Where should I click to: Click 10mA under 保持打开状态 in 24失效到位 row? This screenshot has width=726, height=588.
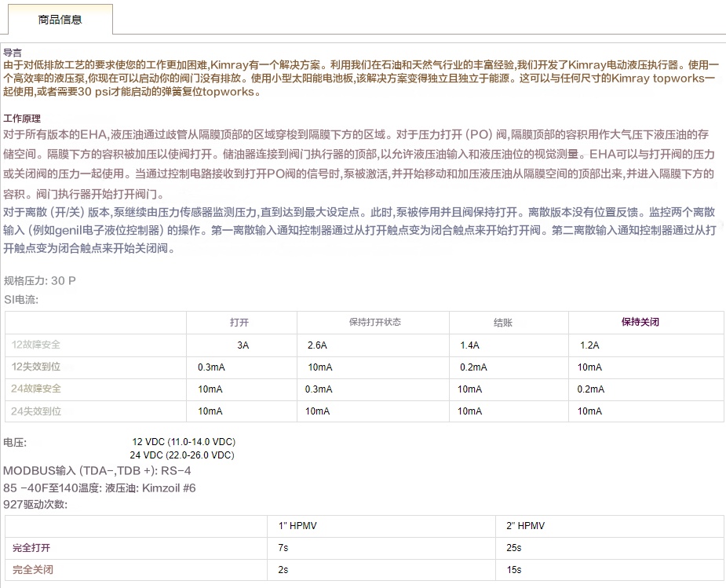pyautogui.click(x=317, y=411)
